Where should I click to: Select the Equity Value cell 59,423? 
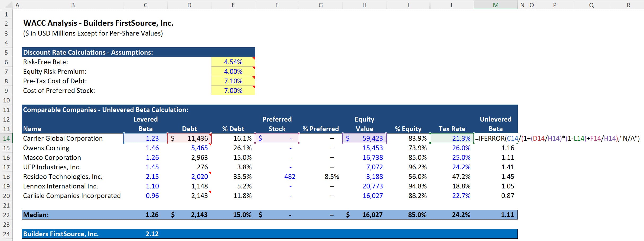(364, 138)
